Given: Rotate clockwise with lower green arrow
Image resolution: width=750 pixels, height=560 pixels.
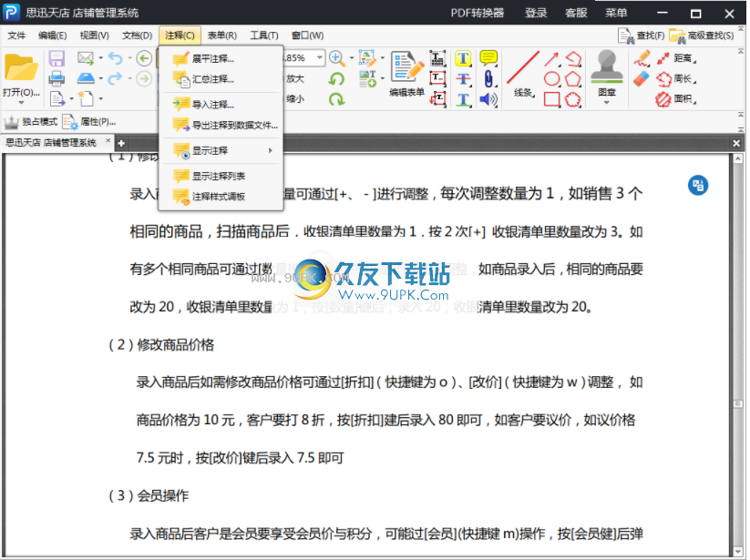Looking at the screenshot, I should click(x=337, y=99).
